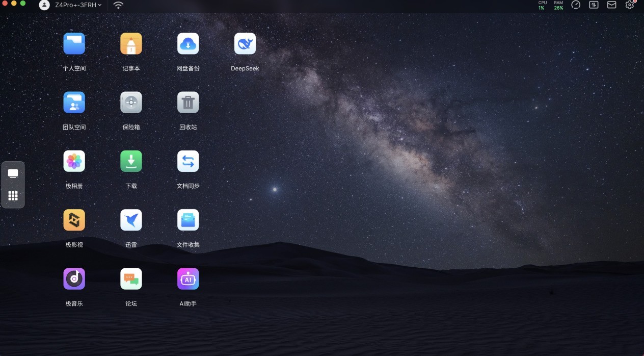
Task: Open the settings gear icon
Action: coord(630,5)
